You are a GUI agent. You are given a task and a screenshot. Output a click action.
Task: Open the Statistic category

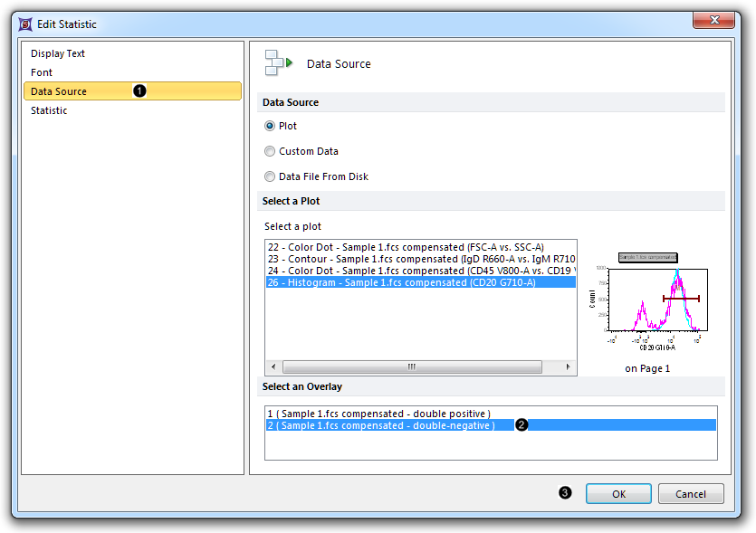click(49, 110)
